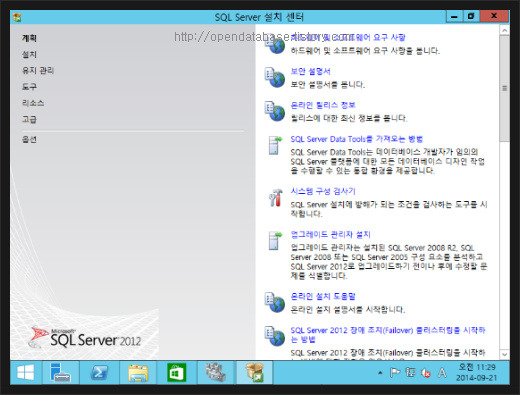Select 설치 in the left sidebar
Image resolution: width=520 pixels, height=395 pixels.
click(29, 54)
